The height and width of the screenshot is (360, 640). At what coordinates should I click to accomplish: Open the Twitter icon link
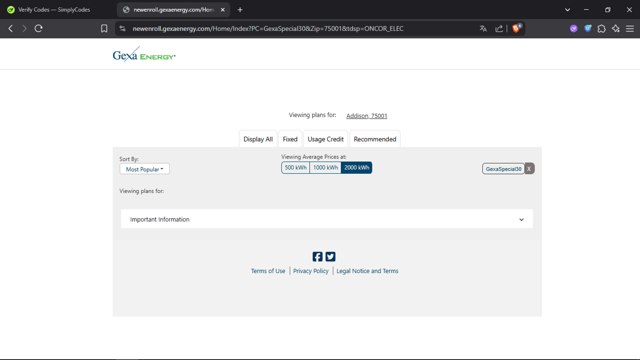330,256
